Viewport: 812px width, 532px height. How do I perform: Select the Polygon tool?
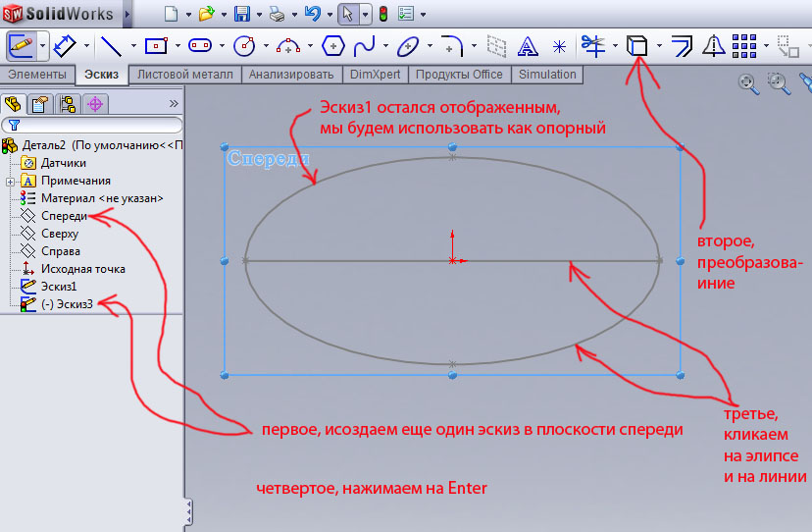(x=333, y=45)
